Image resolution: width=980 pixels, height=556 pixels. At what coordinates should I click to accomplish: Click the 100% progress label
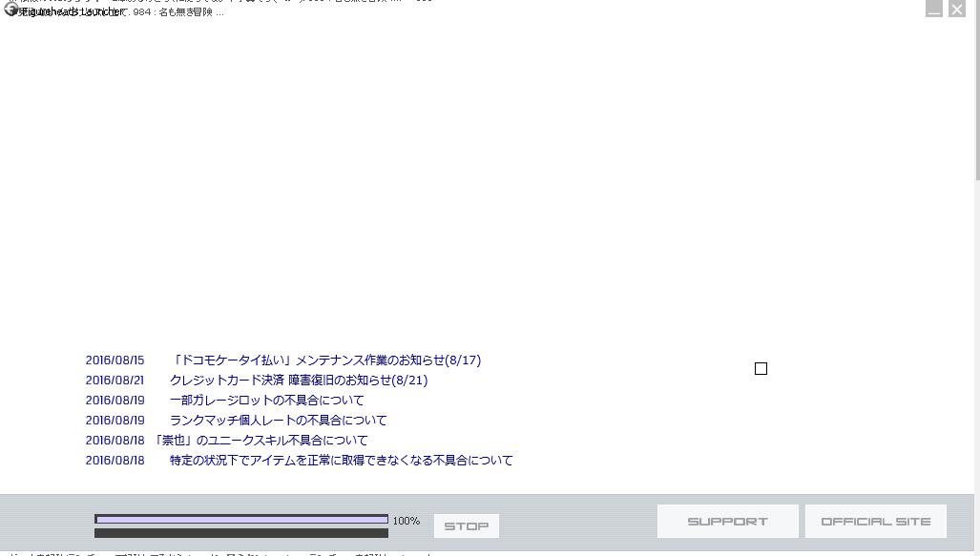pos(407,521)
